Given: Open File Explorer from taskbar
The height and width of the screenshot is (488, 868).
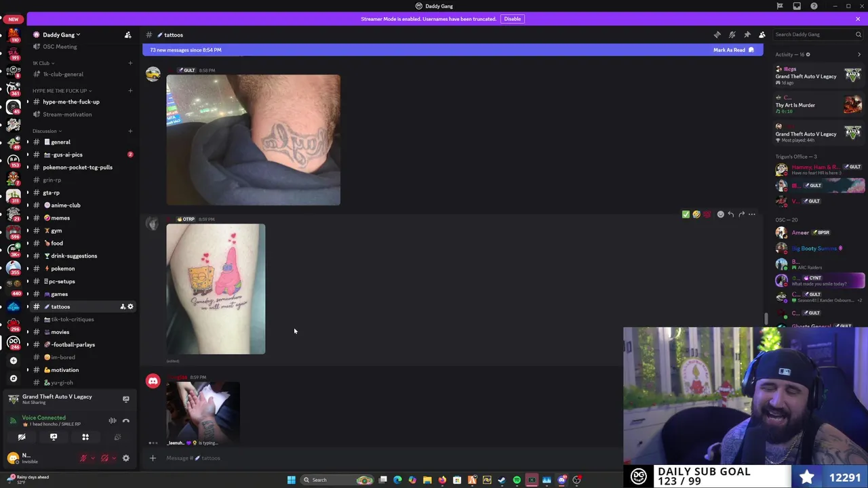Looking at the screenshot, I should click(427, 480).
